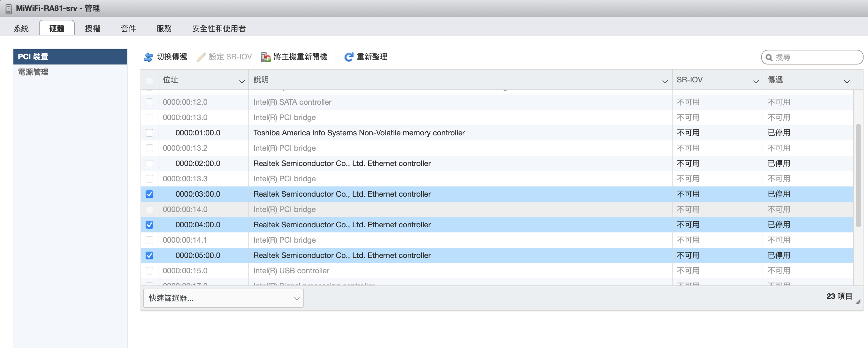Open the SR-IOV column header dropdown arrow

coord(756,81)
